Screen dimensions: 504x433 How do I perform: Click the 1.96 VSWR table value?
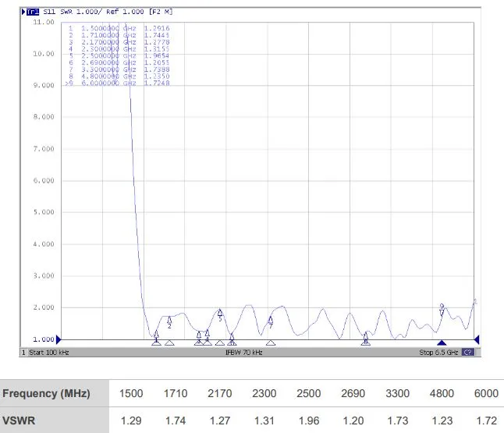309,421
